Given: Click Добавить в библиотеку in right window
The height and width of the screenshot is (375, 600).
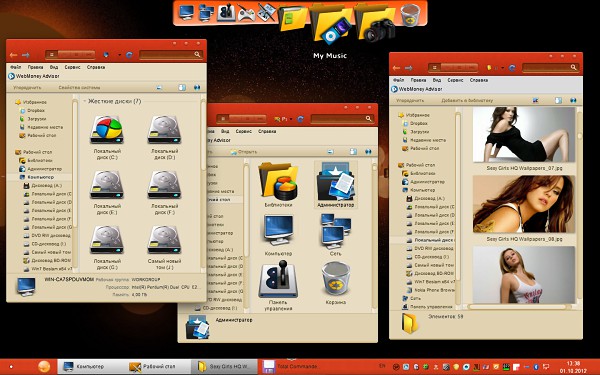Looking at the screenshot, I should [467, 101].
